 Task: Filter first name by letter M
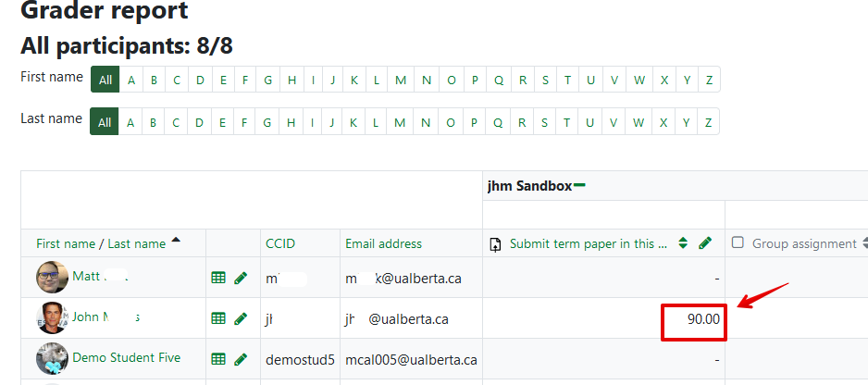(x=401, y=80)
